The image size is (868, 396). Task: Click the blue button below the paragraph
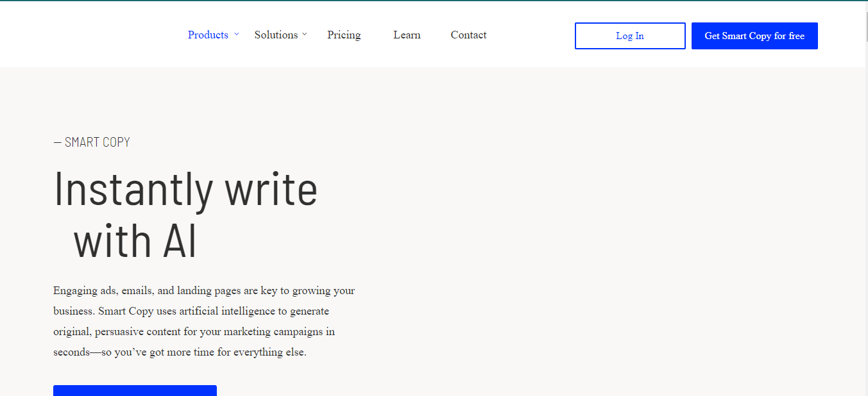point(135,390)
